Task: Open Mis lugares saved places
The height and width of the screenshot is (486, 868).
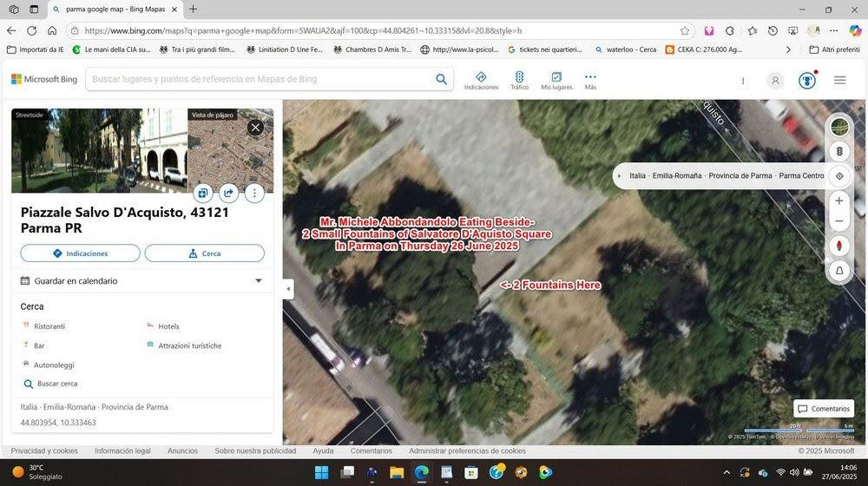Action: [556, 80]
